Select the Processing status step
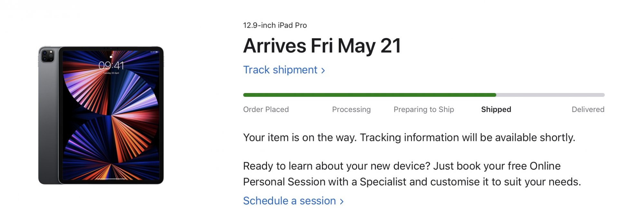This screenshot has height=224, width=644. (351, 109)
